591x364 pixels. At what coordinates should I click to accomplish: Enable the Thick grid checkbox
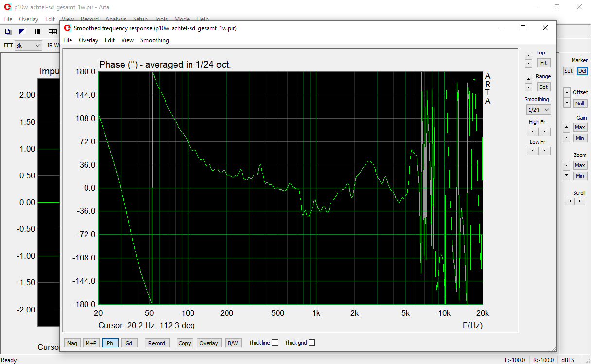[312, 343]
